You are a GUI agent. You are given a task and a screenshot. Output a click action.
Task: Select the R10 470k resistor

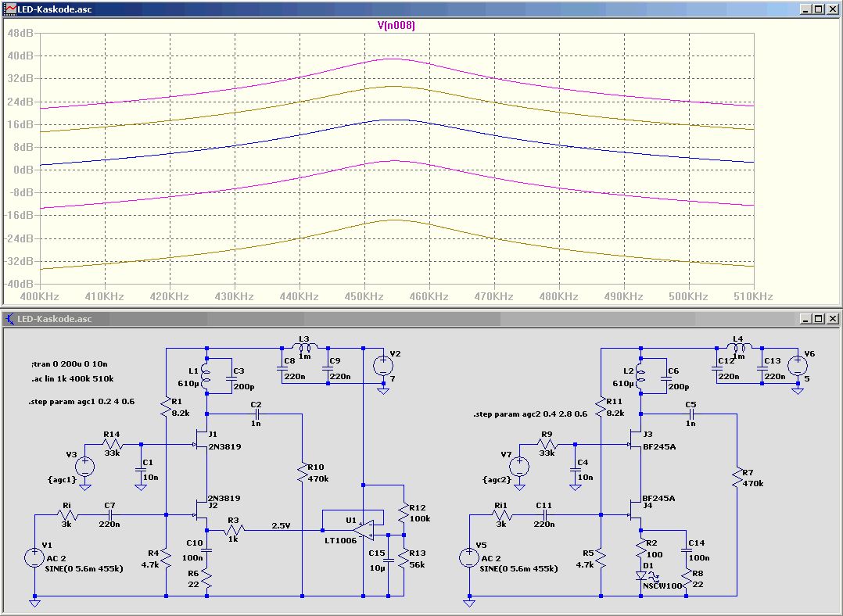point(303,473)
